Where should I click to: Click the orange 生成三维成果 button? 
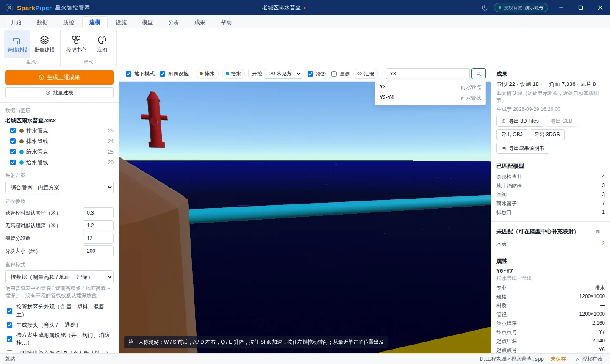click(x=59, y=77)
